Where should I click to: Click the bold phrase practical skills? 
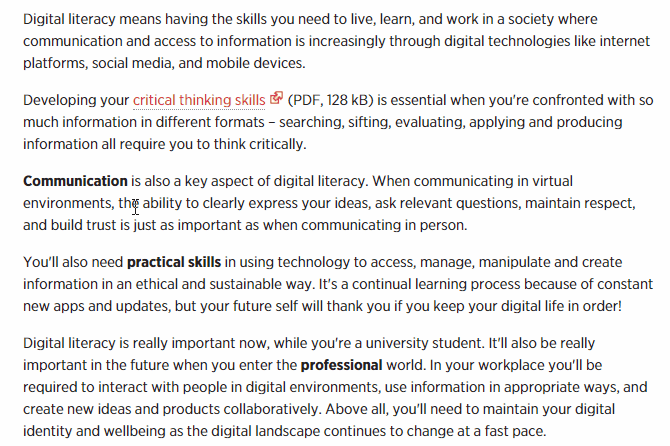tap(174, 262)
